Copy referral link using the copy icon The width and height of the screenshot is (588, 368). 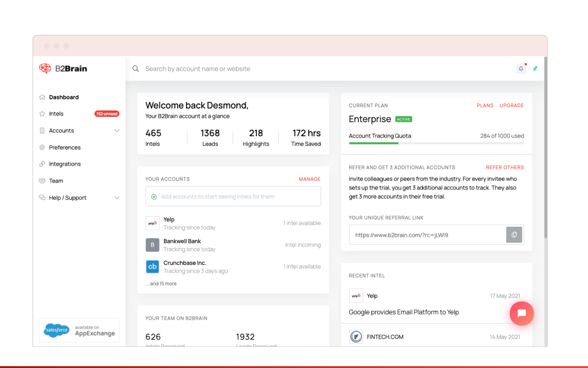click(x=514, y=235)
